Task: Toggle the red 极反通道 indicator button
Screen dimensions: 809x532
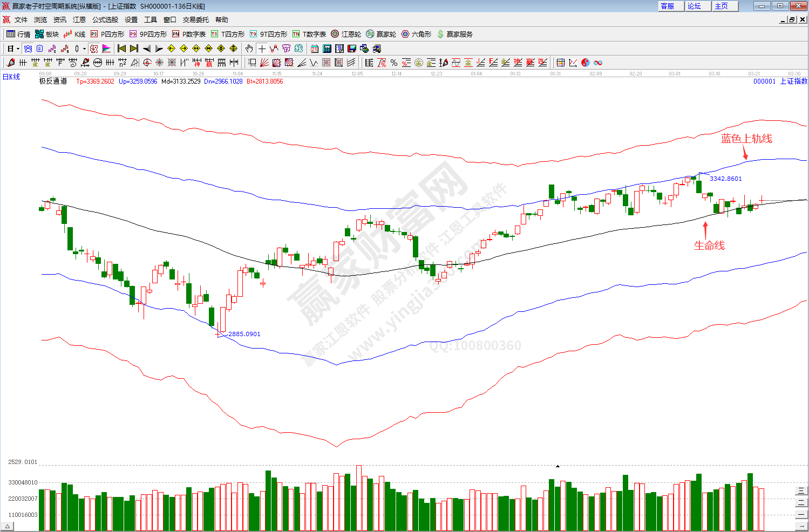Action: [x=94, y=49]
